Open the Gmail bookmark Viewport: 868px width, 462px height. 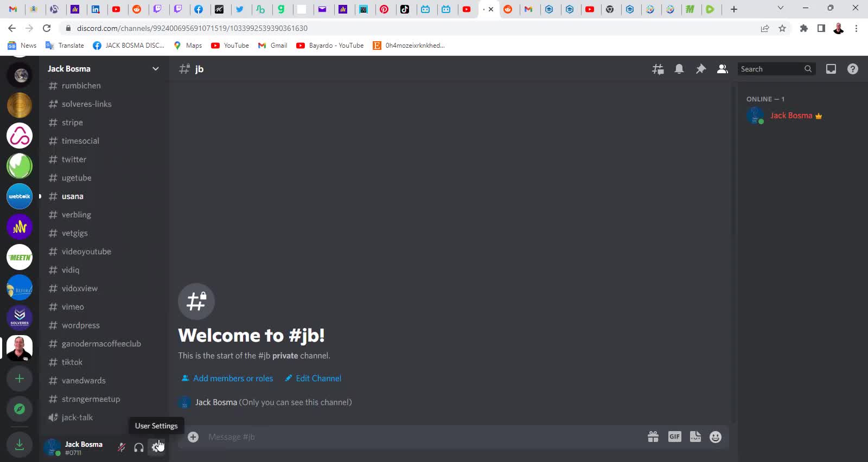(x=273, y=46)
